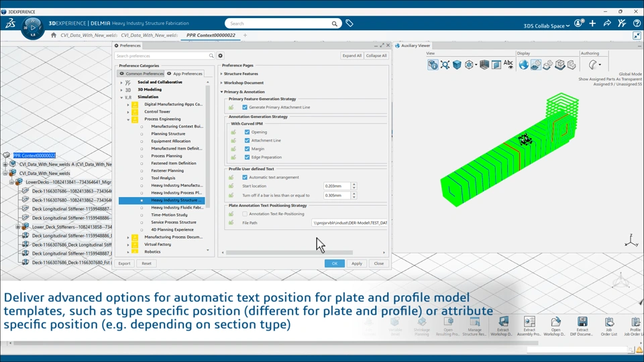Image resolution: width=644 pixels, height=362 pixels.
Task: Click the Reset button
Action: (x=147, y=263)
